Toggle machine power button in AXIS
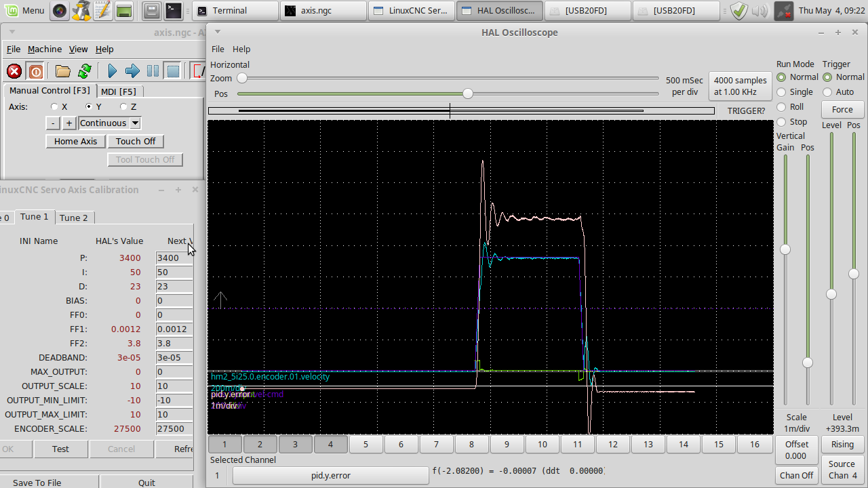 [36, 71]
